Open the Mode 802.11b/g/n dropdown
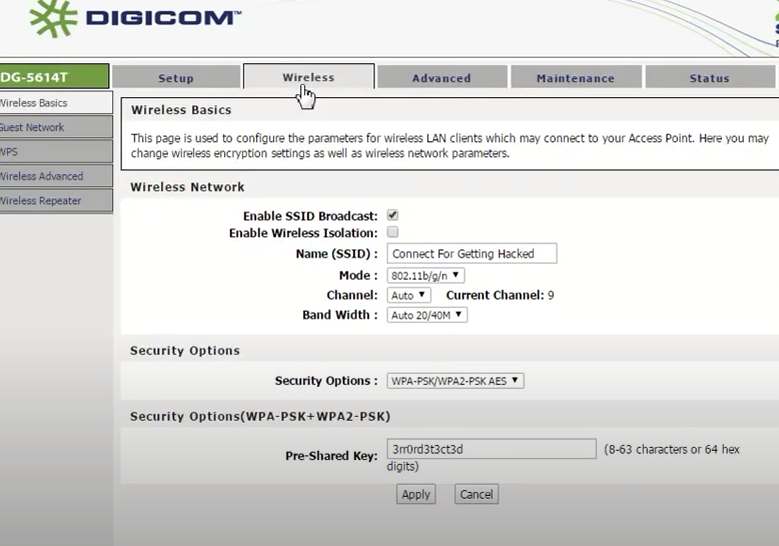 pos(425,275)
